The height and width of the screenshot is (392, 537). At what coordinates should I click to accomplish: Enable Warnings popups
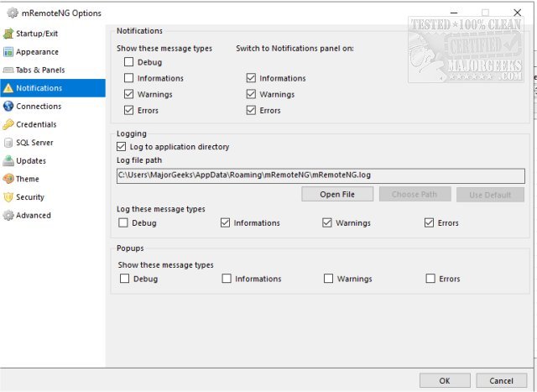(x=328, y=279)
